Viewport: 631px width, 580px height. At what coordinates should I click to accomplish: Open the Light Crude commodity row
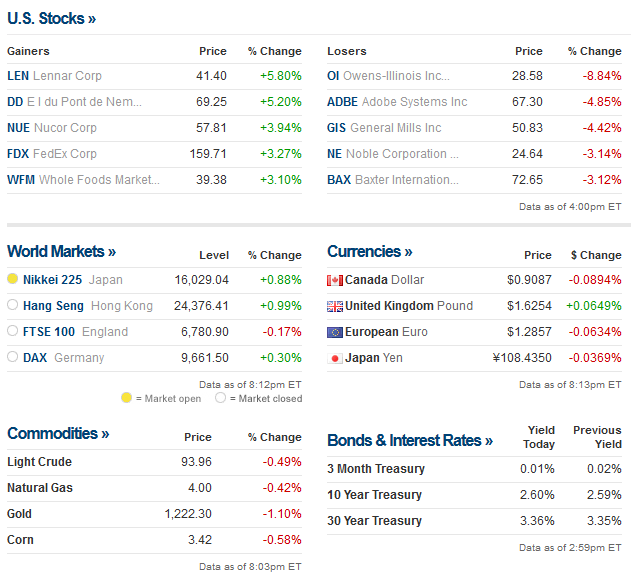pyautogui.click(x=40, y=462)
